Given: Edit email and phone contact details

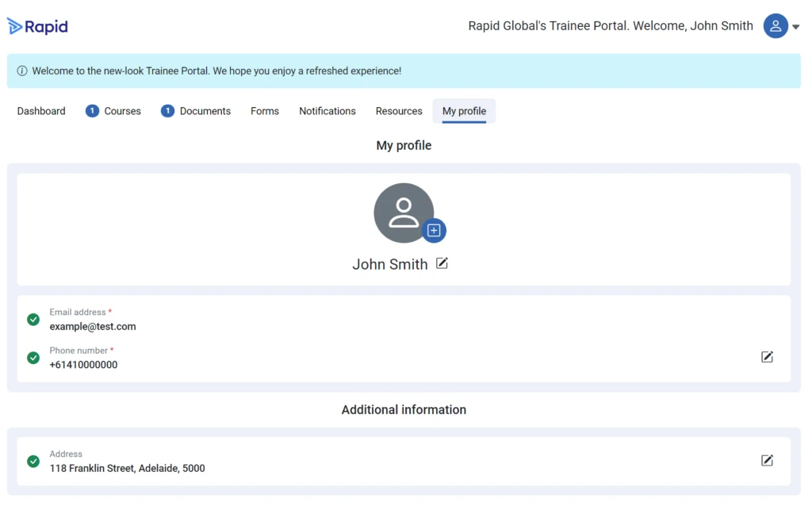Looking at the screenshot, I should (x=767, y=357).
